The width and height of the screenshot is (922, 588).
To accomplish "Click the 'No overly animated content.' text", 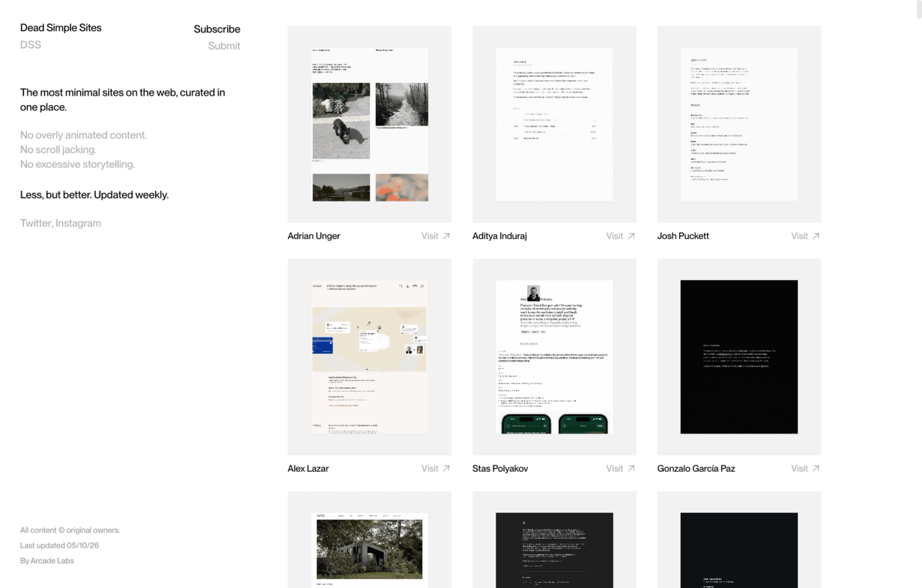I will pyautogui.click(x=84, y=135).
